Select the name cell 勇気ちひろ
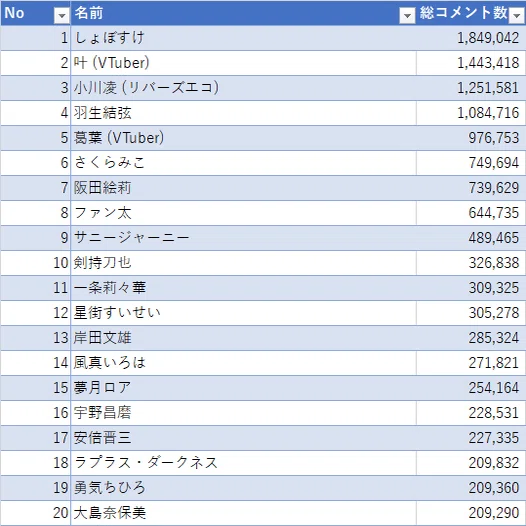Image resolution: width=526 pixels, height=526 pixels. click(244, 488)
